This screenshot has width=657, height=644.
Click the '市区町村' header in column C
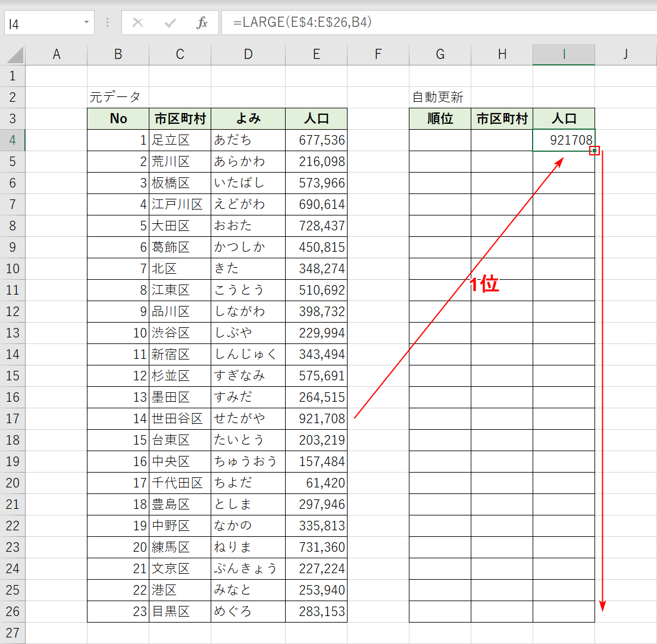180,118
